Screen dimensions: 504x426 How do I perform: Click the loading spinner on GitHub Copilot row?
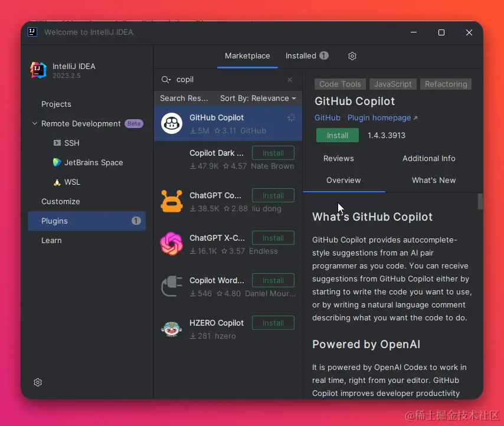291,117
